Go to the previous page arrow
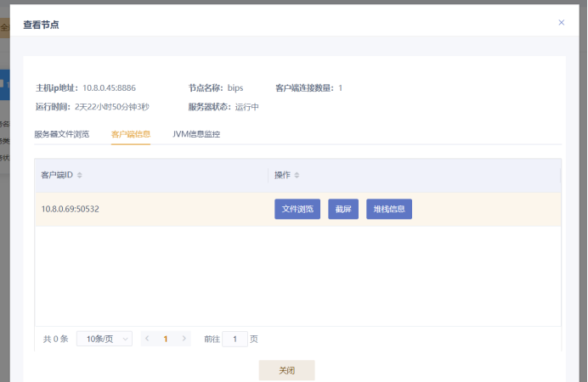This screenshot has width=588, height=382. (x=147, y=339)
